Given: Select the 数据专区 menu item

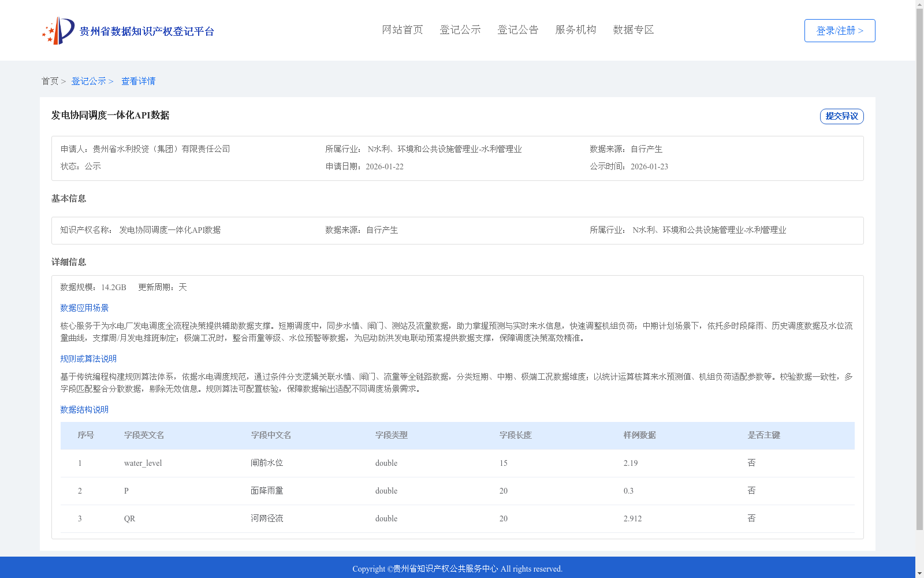Looking at the screenshot, I should (634, 30).
